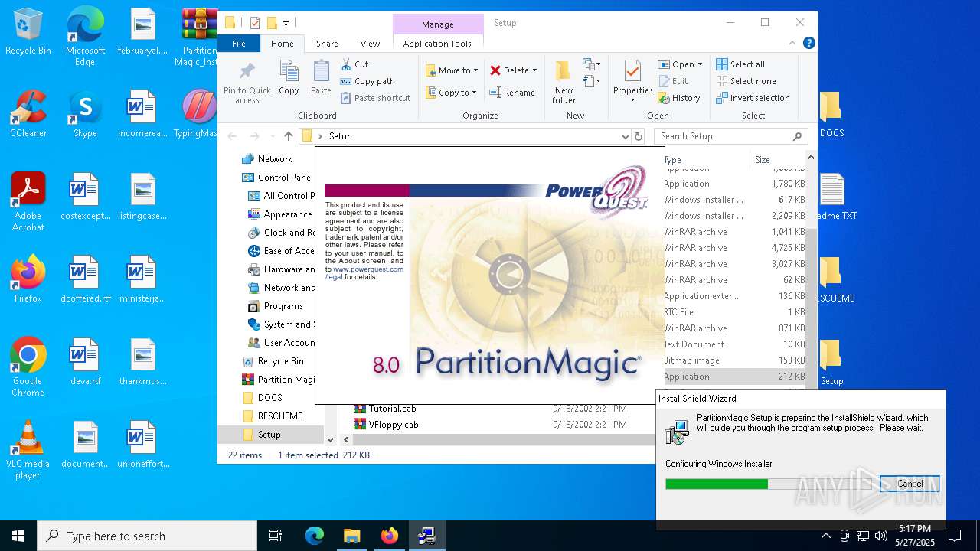Open File Explorer from the taskbar
The image size is (980, 551).
pos(351,536)
